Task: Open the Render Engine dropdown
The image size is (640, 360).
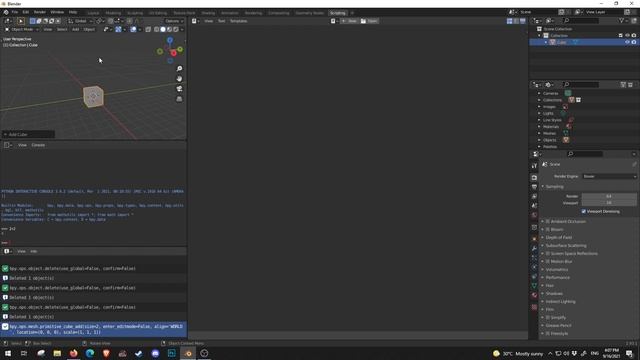Action: pyautogui.click(x=609, y=176)
